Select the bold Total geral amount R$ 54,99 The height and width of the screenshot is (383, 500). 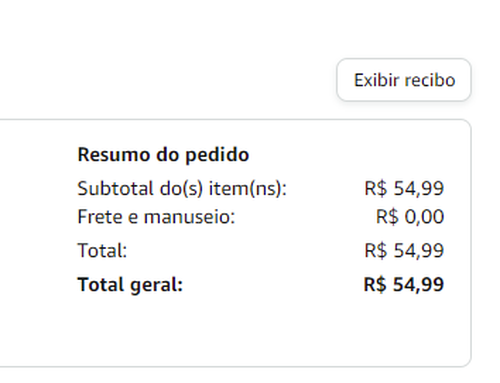pyautogui.click(x=404, y=285)
